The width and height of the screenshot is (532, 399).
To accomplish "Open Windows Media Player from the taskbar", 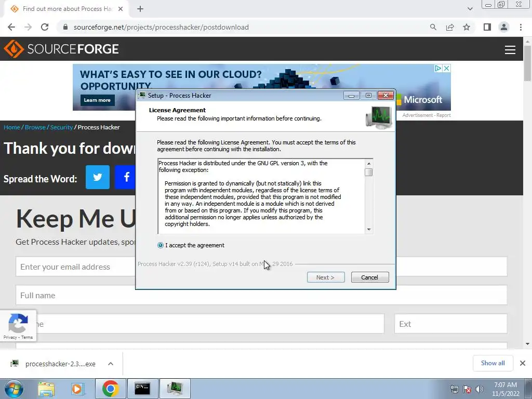I will point(77,389).
